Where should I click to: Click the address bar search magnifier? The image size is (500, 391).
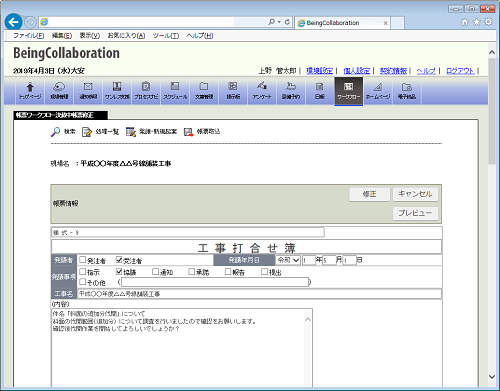coord(271,22)
